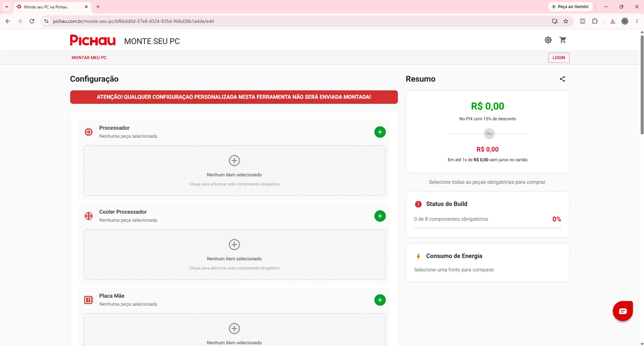This screenshot has width=644, height=346.
Task: Click the Cooler Processador snowflake icon
Action: click(x=89, y=216)
